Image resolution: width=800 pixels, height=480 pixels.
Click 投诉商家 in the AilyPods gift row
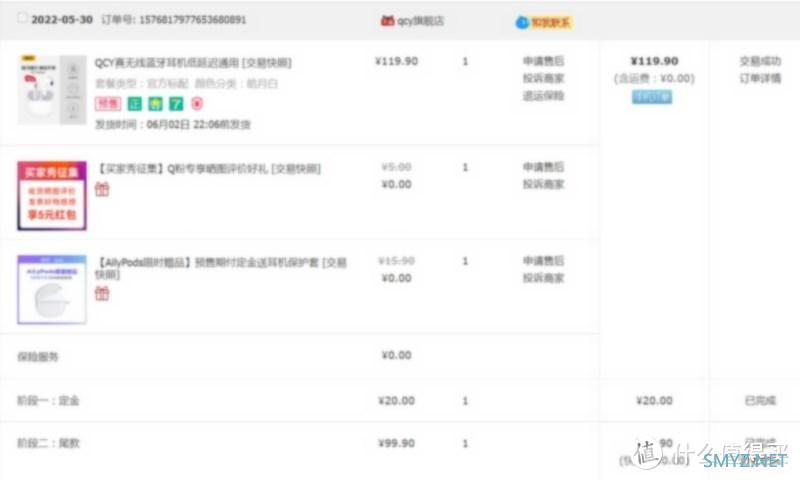543,279
